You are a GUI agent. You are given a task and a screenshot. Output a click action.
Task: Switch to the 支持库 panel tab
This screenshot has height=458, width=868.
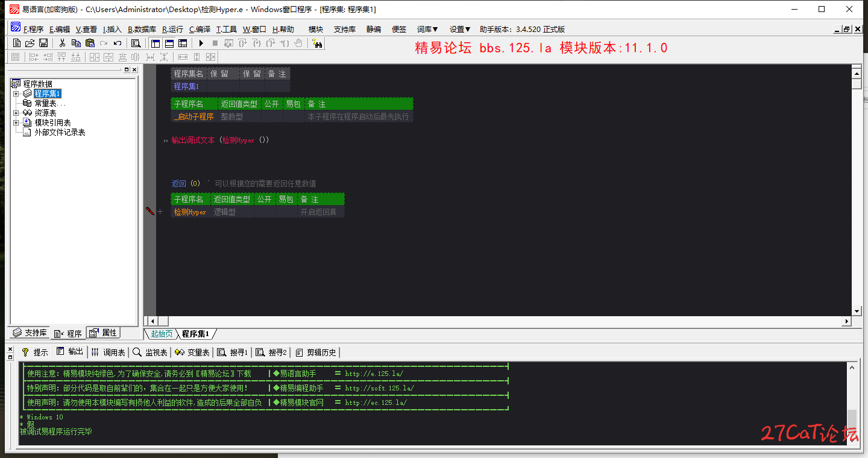[x=30, y=333]
